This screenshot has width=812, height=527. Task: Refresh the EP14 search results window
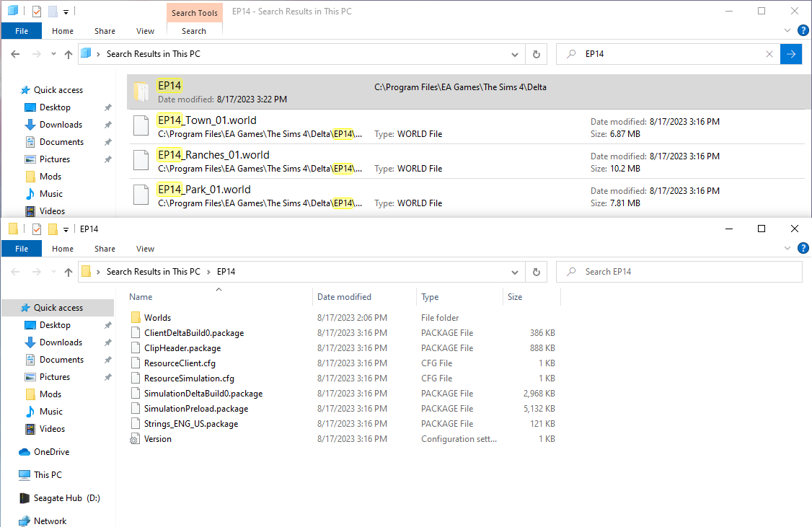(x=536, y=54)
